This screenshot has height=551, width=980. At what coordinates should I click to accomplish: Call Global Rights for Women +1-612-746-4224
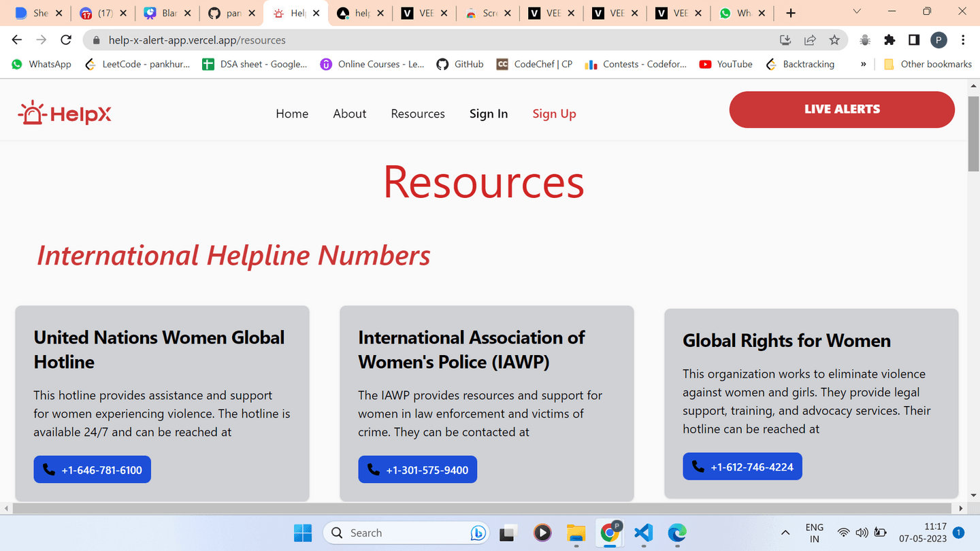click(x=742, y=467)
